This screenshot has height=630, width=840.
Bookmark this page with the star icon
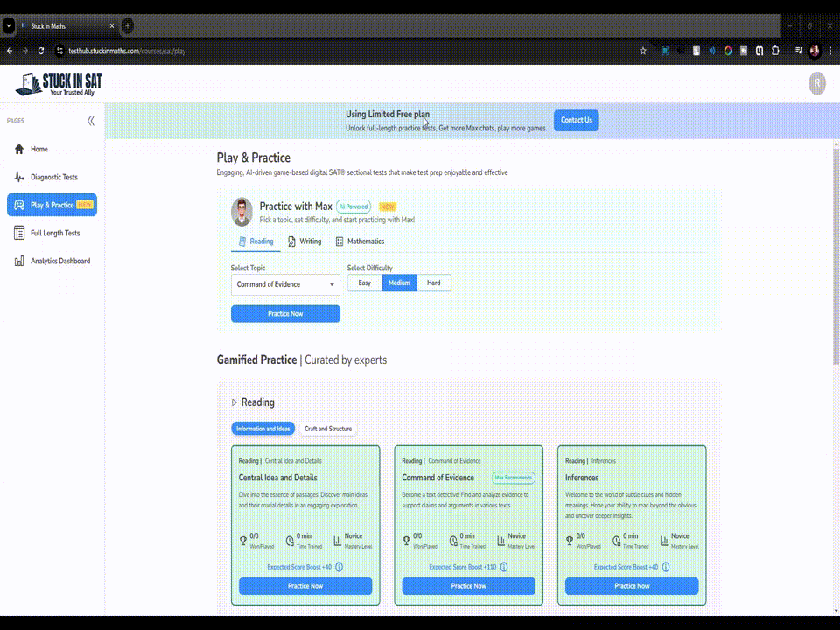[643, 51]
